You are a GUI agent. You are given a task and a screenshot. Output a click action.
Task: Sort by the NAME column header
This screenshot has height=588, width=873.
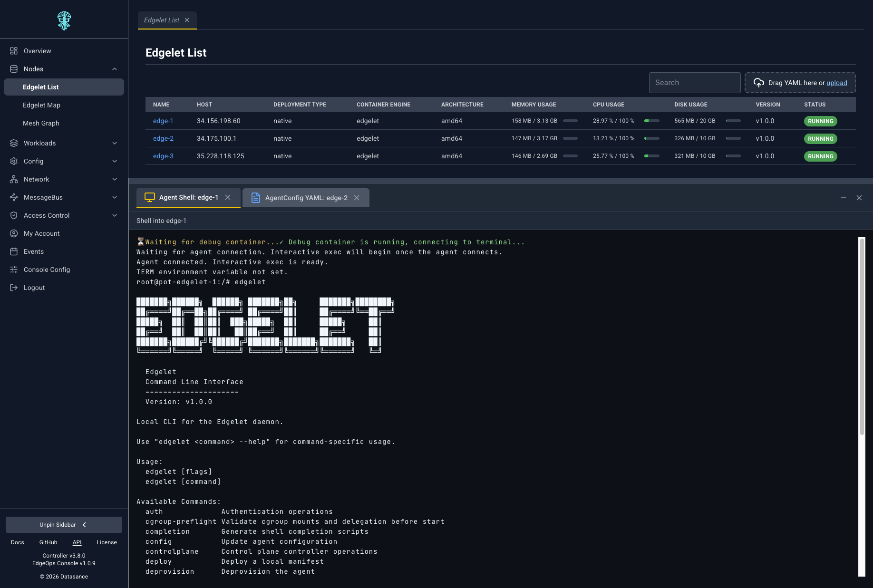coord(161,105)
